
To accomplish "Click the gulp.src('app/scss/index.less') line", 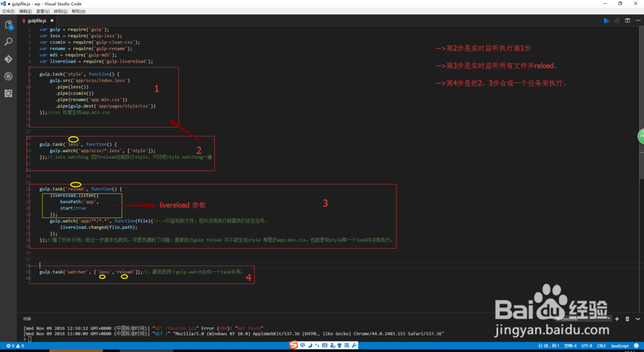I will click(90, 81).
